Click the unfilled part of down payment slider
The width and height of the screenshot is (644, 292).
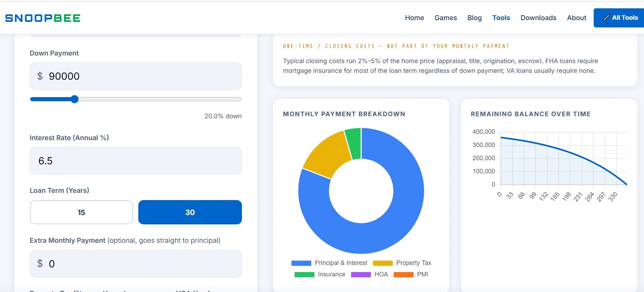(160, 99)
